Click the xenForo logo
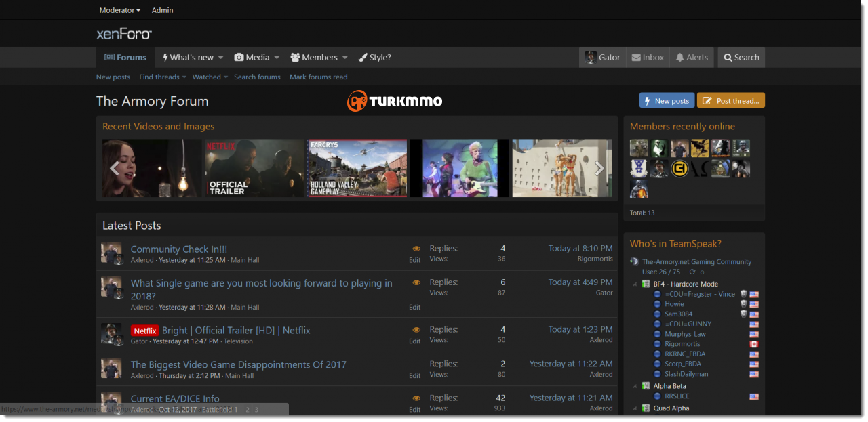This screenshot has height=422, width=868. pyautogui.click(x=124, y=34)
